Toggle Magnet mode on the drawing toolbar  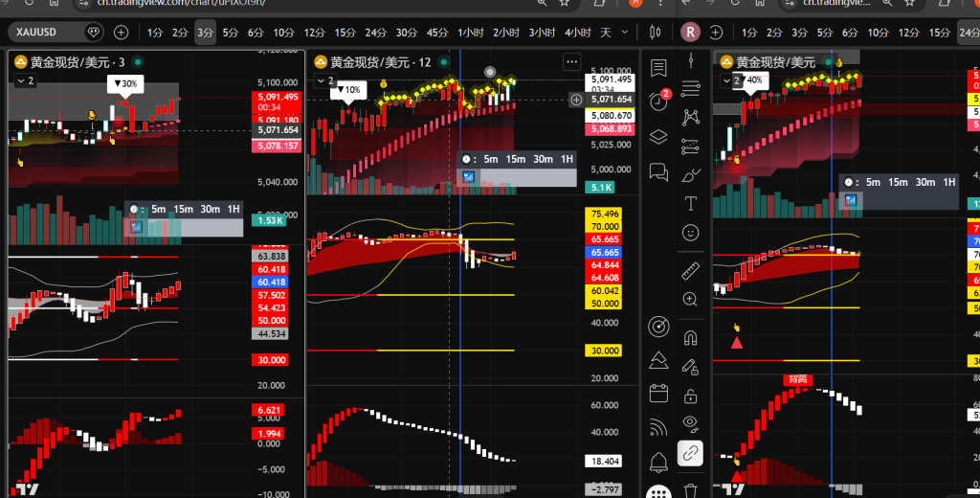[x=690, y=337]
